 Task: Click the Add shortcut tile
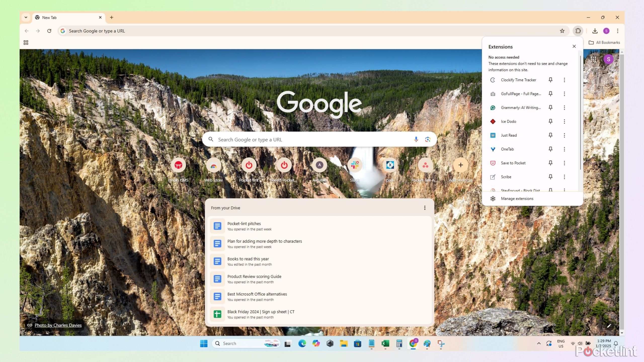(460, 165)
